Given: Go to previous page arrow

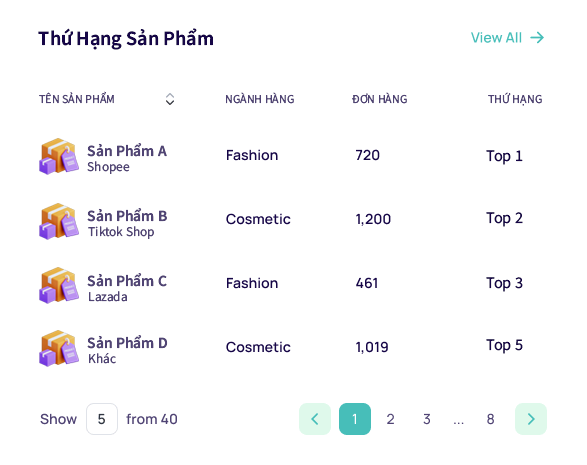Looking at the screenshot, I should 315,419.
